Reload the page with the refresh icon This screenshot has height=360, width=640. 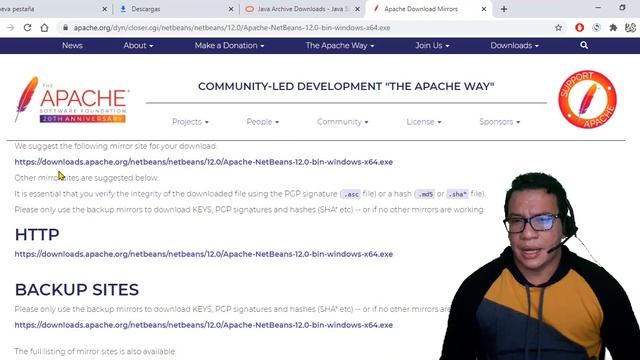pyautogui.click(x=27, y=28)
